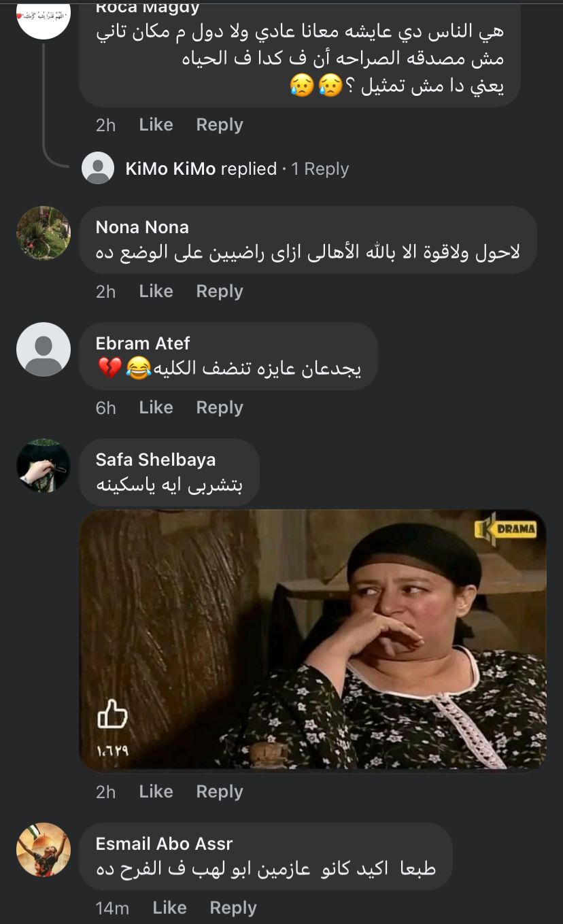Open the name Safa Shelbaya
Image resolution: width=563 pixels, height=924 pixels.
pyautogui.click(x=156, y=460)
